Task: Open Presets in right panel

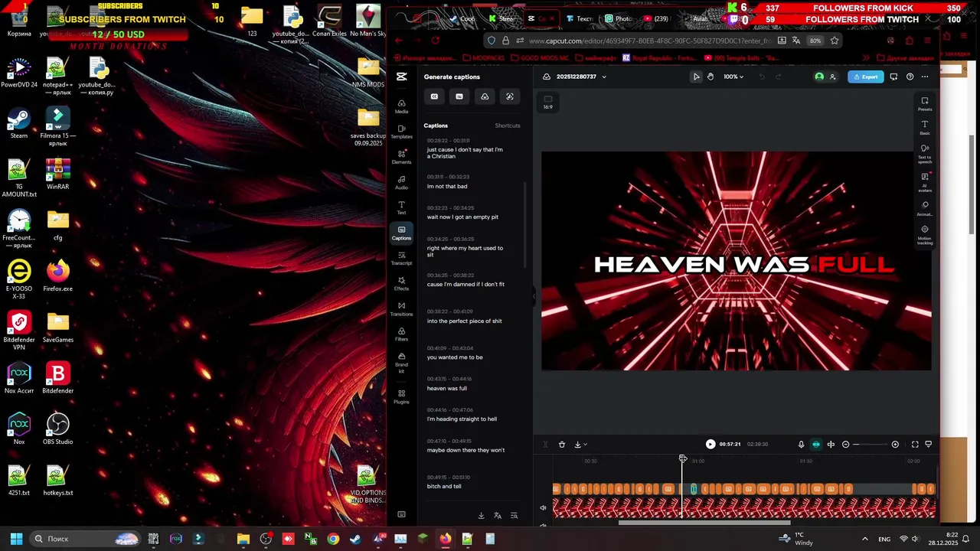Action: click(925, 104)
